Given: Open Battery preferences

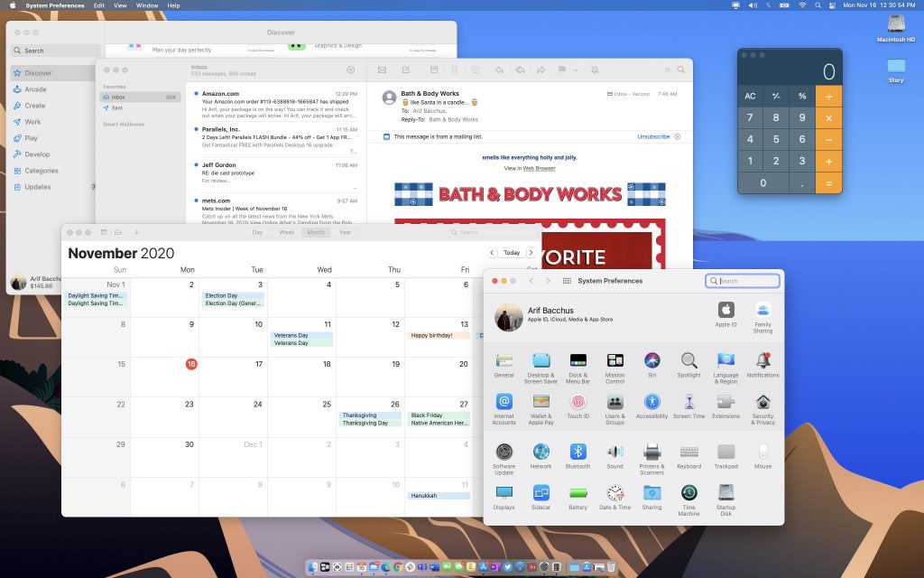Looking at the screenshot, I should click(x=577, y=498).
